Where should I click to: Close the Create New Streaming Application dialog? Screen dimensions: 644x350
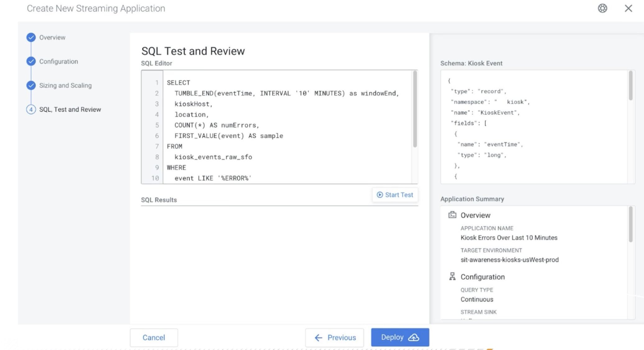[x=628, y=8]
